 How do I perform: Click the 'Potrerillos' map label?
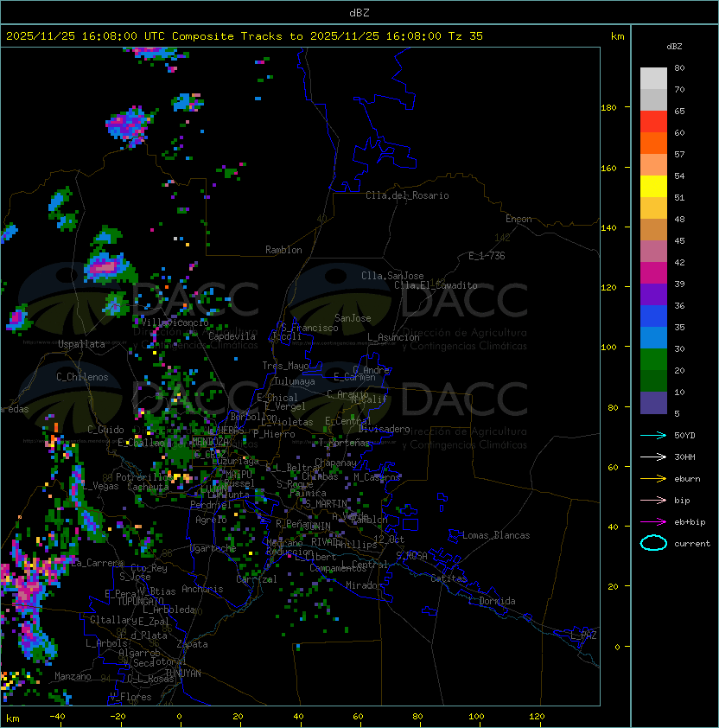point(144,477)
